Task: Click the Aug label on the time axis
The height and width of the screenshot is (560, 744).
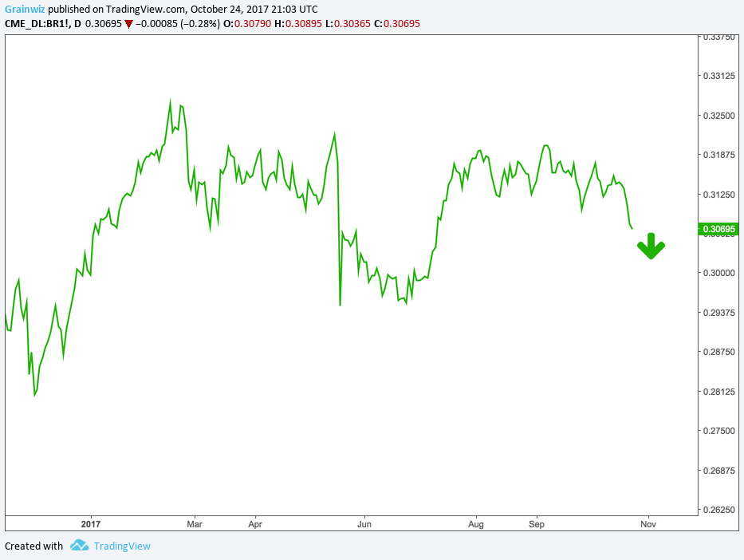Action: tap(476, 524)
